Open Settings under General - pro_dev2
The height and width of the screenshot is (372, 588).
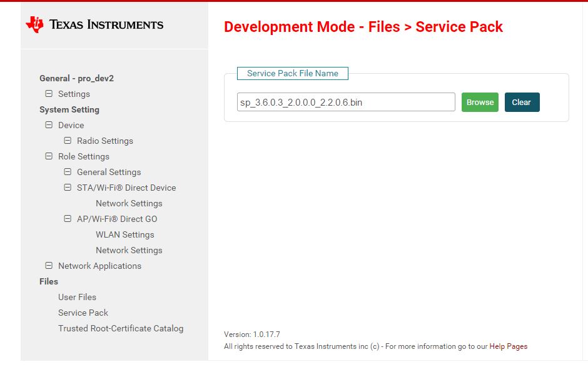(x=74, y=94)
